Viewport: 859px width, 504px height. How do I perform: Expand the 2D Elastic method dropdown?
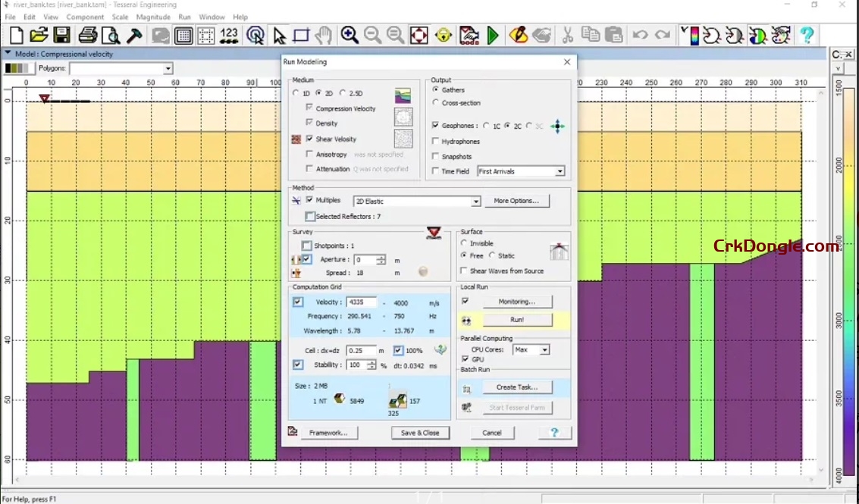click(476, 201)
